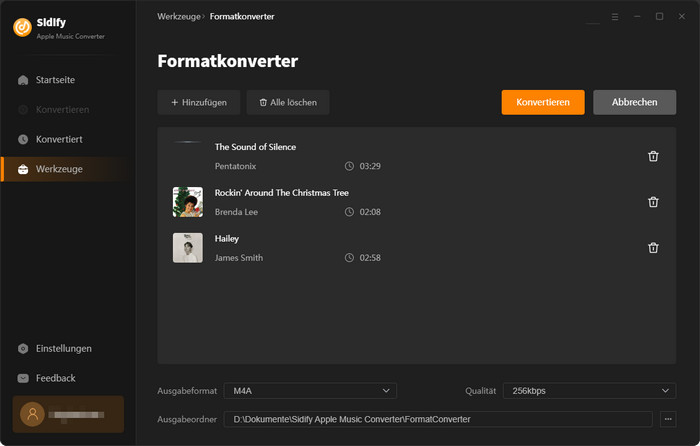The height and width of the screenshot is (446, 700).
Task: Open Einstellungen settings in sidebar
Action: point(63,348)
